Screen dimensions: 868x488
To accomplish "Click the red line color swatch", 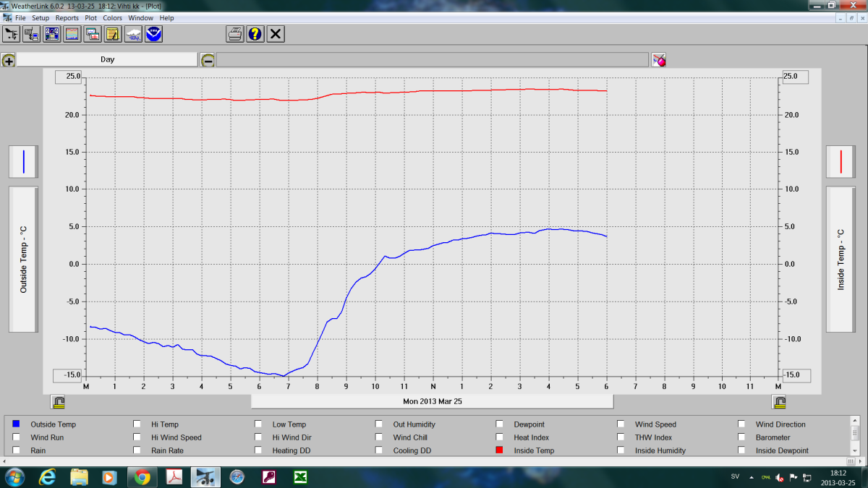I will point(841,161).
